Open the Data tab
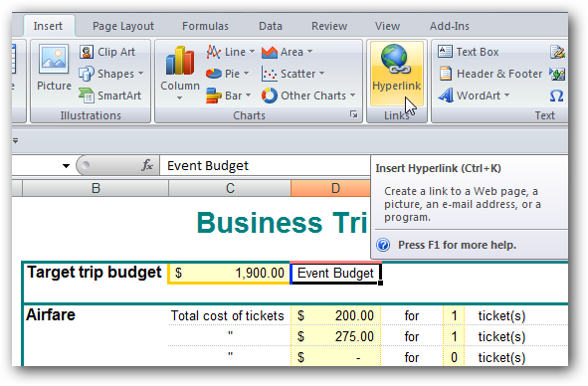This screenshot has width=588, height=386. point(271,26)
